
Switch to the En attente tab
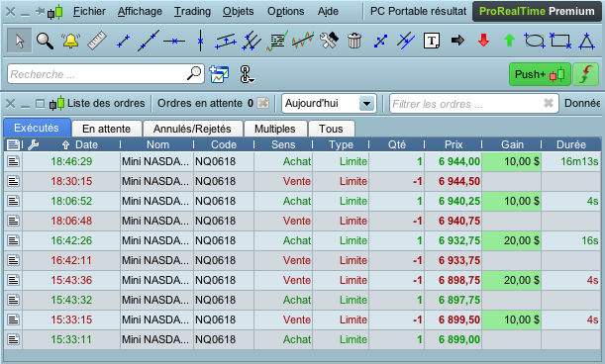(107, 129)
